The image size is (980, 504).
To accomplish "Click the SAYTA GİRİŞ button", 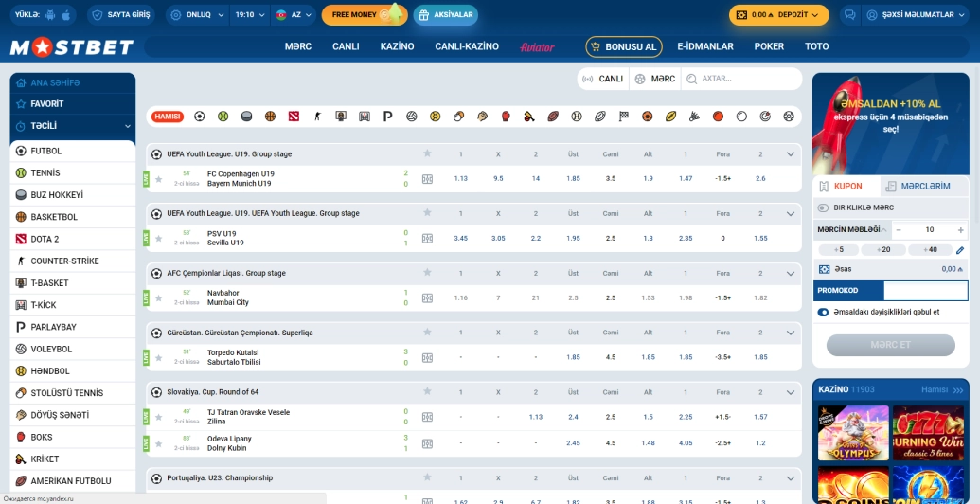I will [x=121, y=15].
